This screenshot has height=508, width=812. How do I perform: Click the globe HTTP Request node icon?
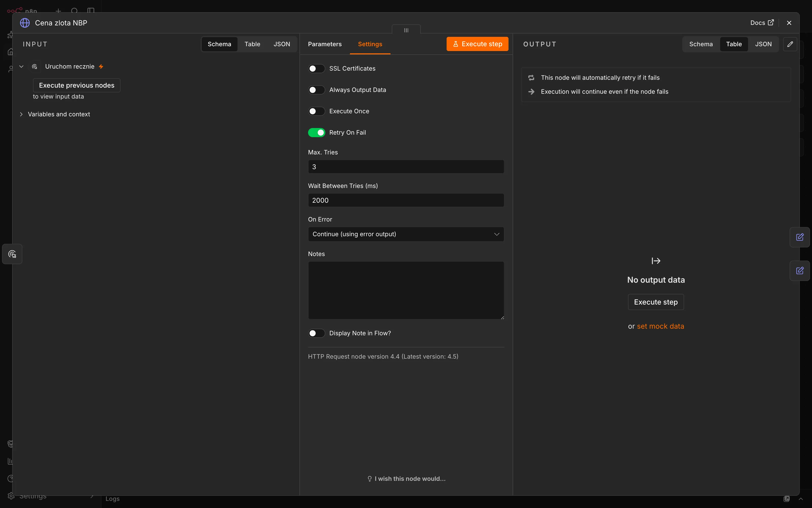(x=25, y=23)
